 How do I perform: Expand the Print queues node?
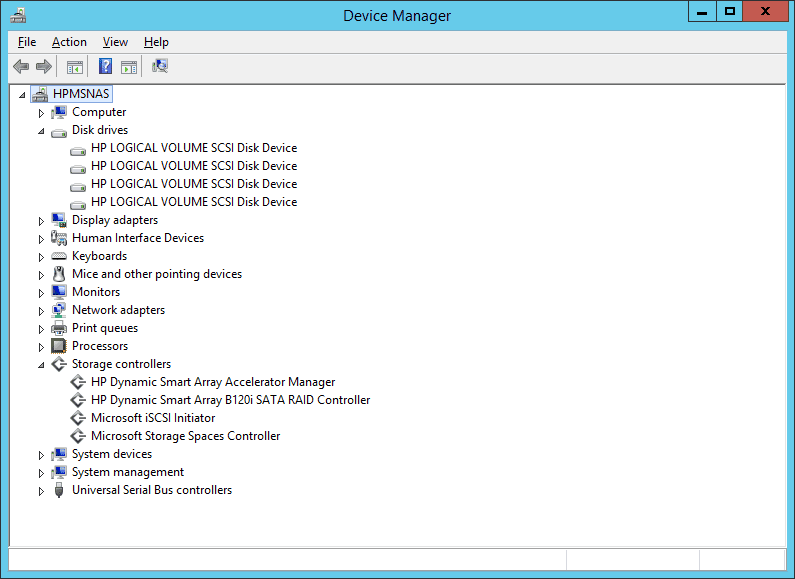(41, 329)
